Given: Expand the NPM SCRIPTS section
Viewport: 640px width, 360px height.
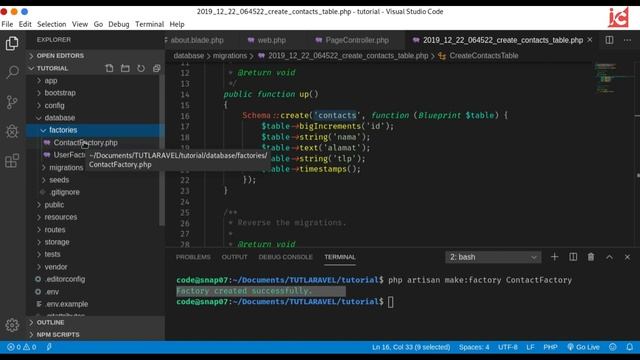Looking at the screenshot, I should tap(96, 334).
